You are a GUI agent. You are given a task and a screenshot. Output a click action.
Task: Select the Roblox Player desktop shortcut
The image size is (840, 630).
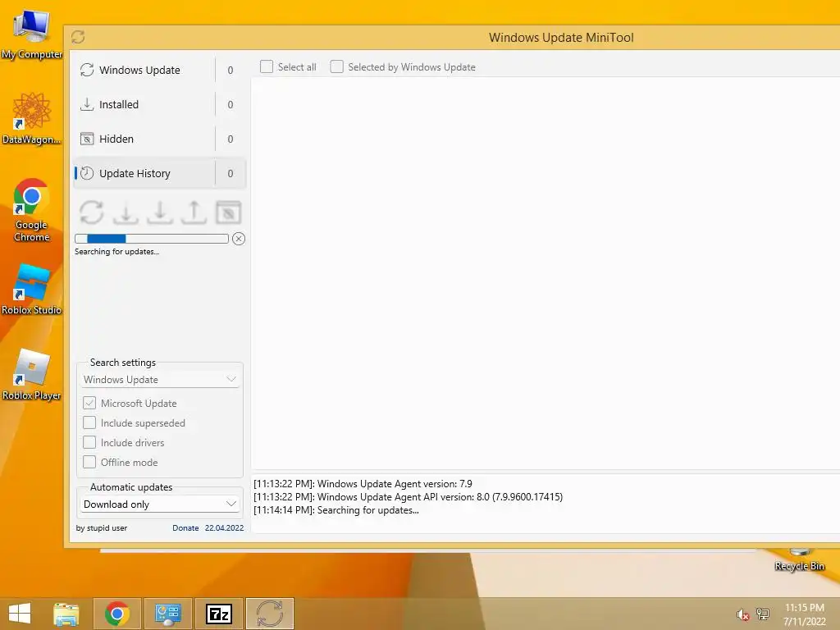pos(32,374)
